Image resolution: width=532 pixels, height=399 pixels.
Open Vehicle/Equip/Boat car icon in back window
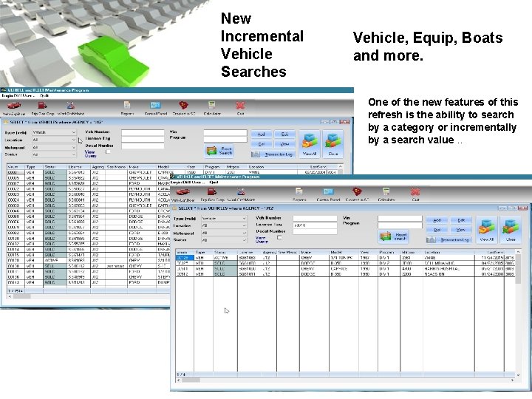coord(14,106)
